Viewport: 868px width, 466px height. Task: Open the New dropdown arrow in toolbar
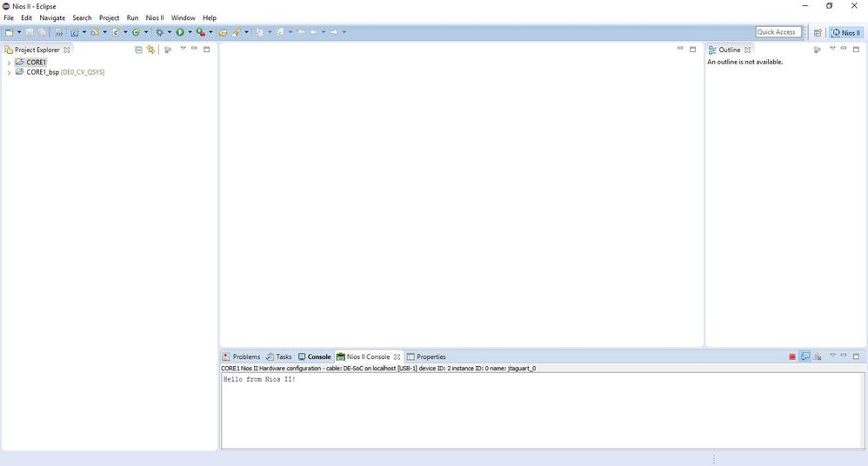click(19, 32)
